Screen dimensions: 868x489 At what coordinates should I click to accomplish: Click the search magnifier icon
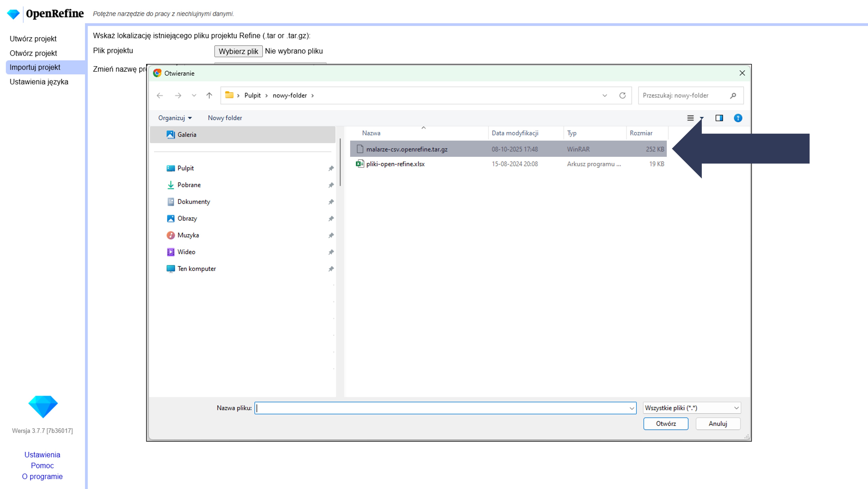pyautogui.click(x=733, y=95)
